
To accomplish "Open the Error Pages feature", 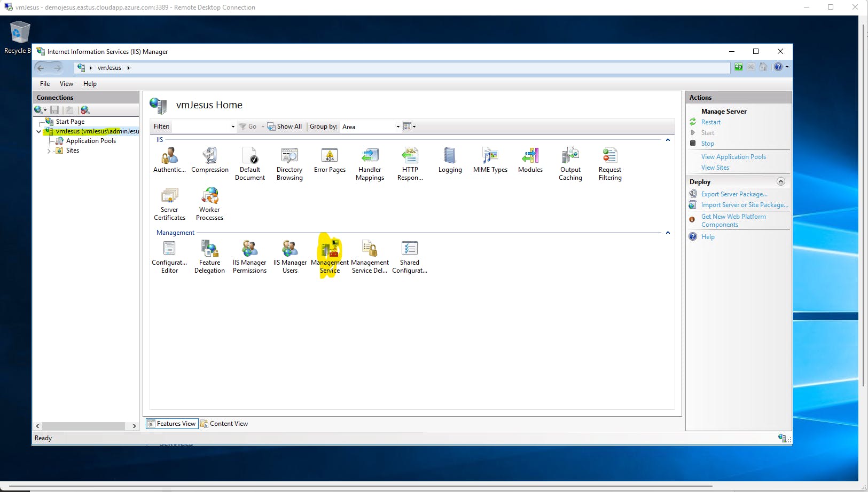I will coord(330,160).
